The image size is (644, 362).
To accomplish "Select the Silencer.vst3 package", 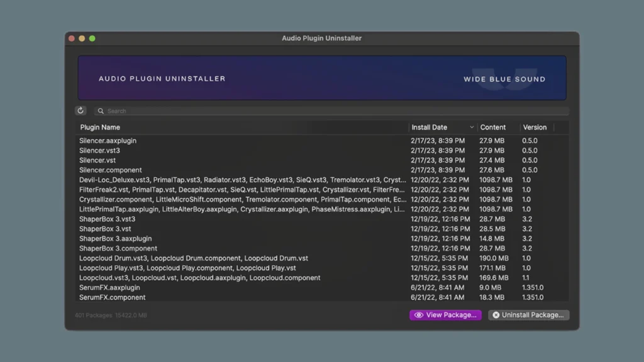I will [99, 151].
